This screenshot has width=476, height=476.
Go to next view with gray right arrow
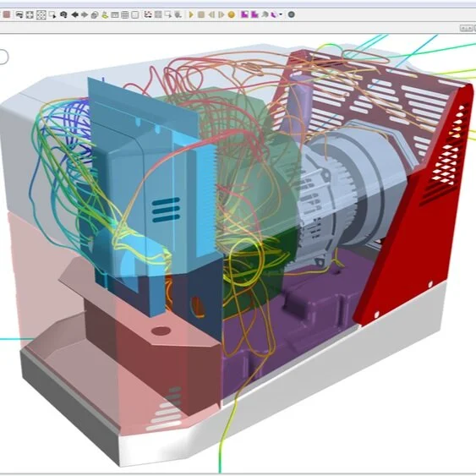point(85,14)
